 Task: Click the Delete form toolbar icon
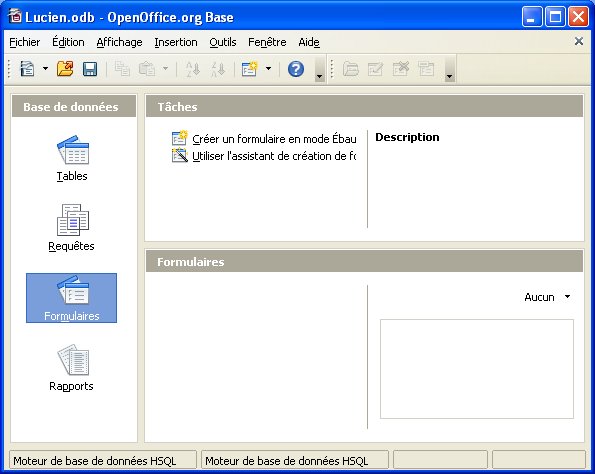coord(401,69)
